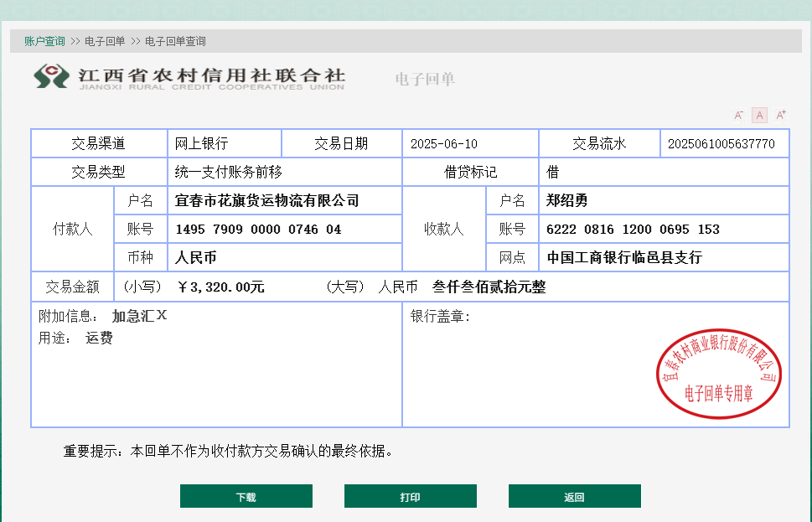The image size is (812, 522).
Task: Click the 重要提示 notice text below the table
Action: click(228, 451)
